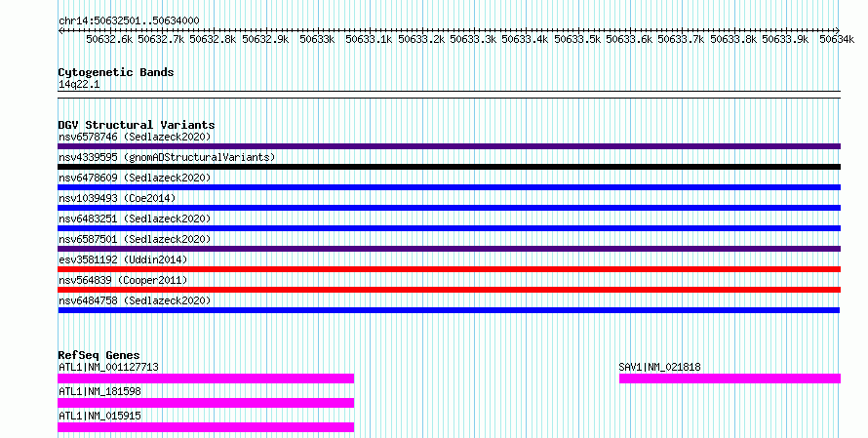Click the RefSeq Genes track heading
868x438 pixels.
click(x=99, y=355)
